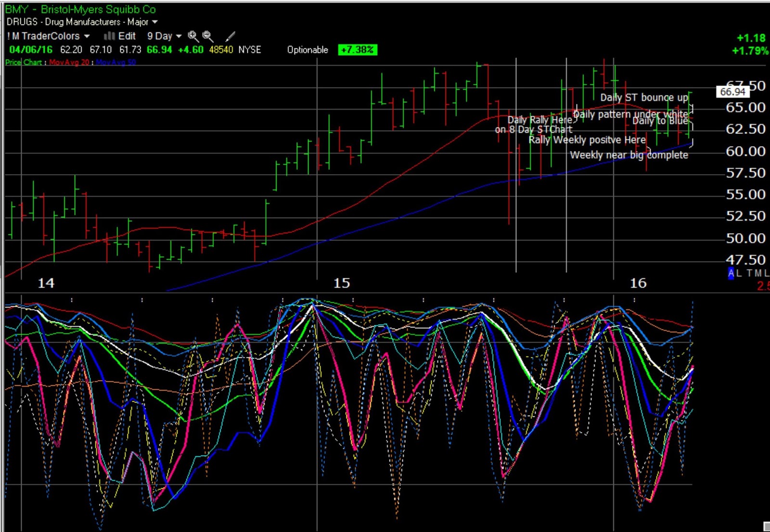Select the L timeframe button near the price axis
This screenshot has height=532, width=770.
click(738, 273)
